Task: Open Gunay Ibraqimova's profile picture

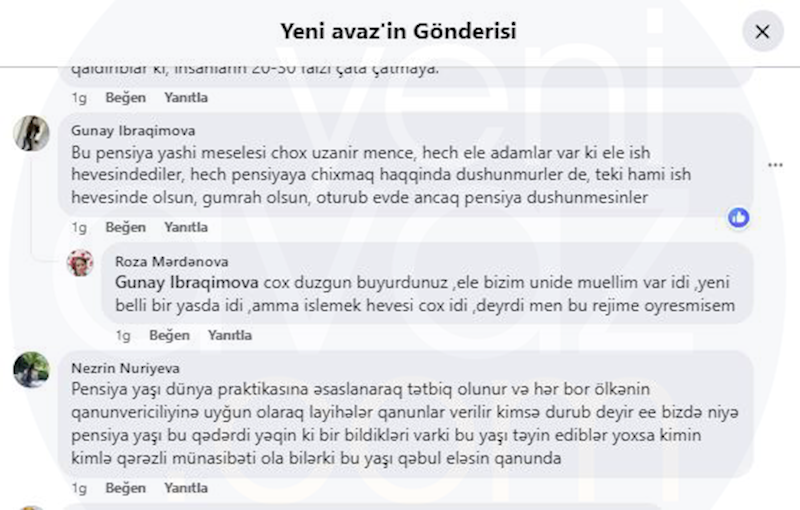Action: click(31, 133)
